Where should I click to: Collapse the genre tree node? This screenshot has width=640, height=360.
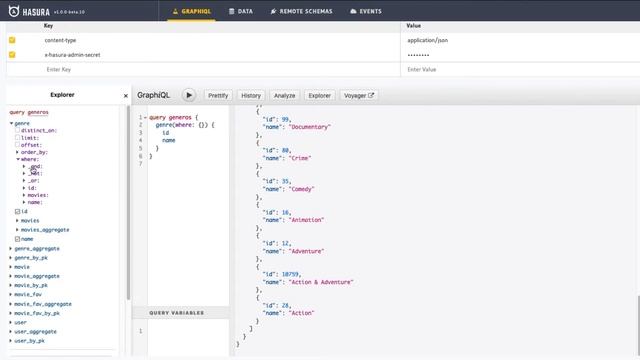pos(11,123)
